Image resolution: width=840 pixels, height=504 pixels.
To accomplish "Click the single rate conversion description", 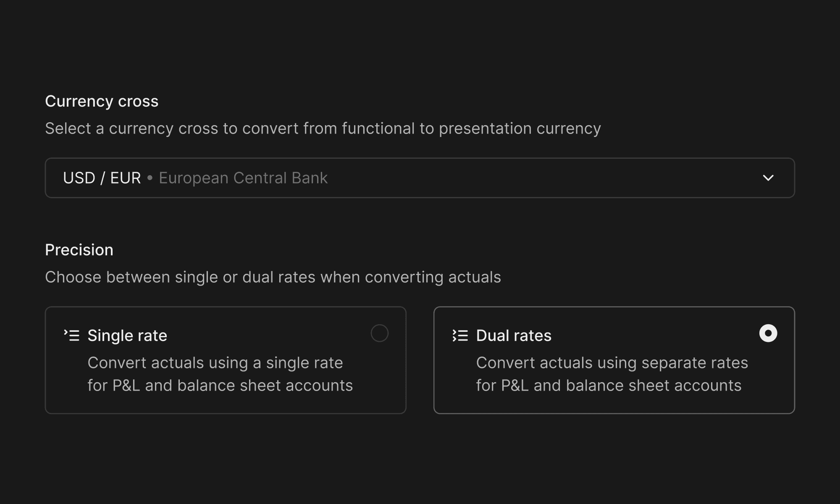I will click(x=220, y=374).
